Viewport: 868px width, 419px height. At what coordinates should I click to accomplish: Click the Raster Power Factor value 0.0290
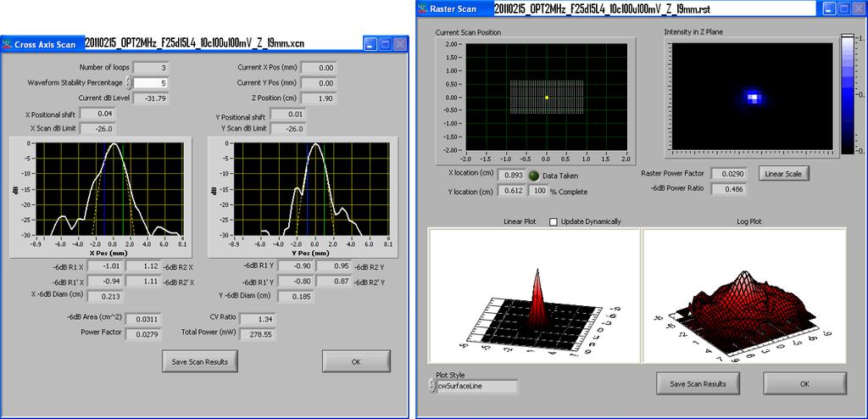[728, 174]
